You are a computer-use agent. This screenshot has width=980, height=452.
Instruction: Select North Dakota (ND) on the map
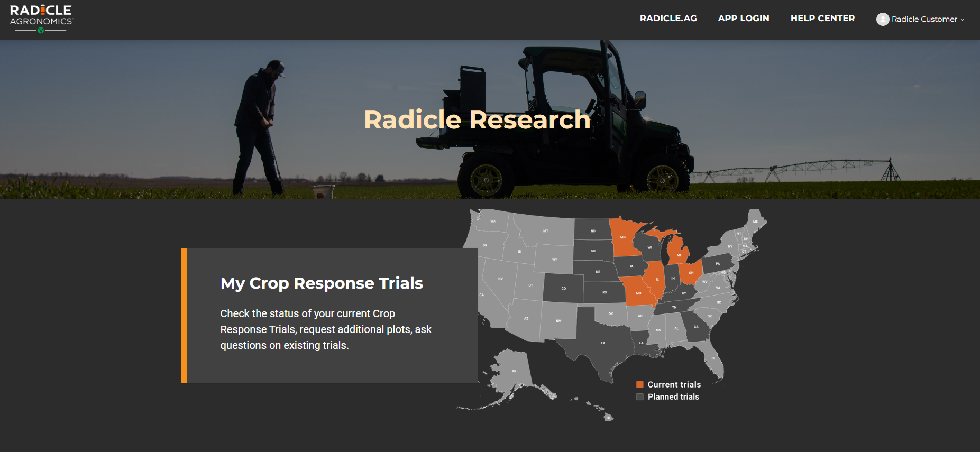(x=593, y=231)
